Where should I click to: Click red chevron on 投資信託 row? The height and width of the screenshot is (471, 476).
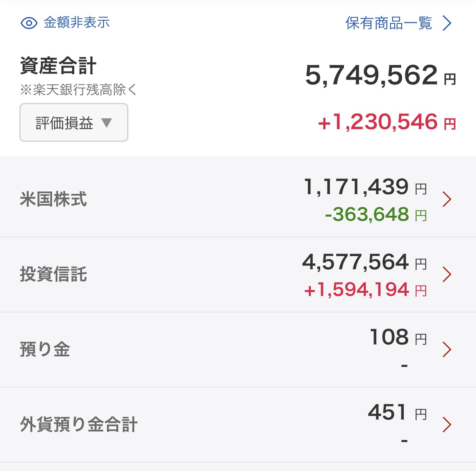pos(447,274)
